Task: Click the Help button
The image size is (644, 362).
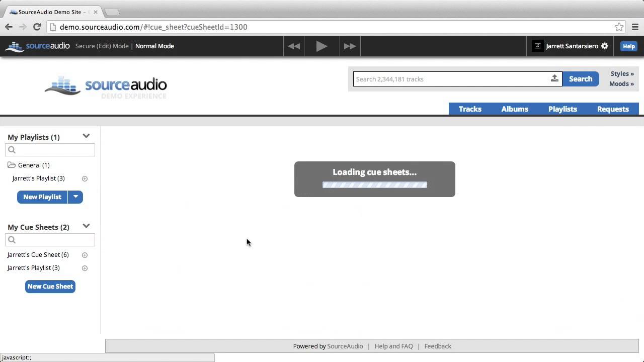Action: click(x=629, y=46)
